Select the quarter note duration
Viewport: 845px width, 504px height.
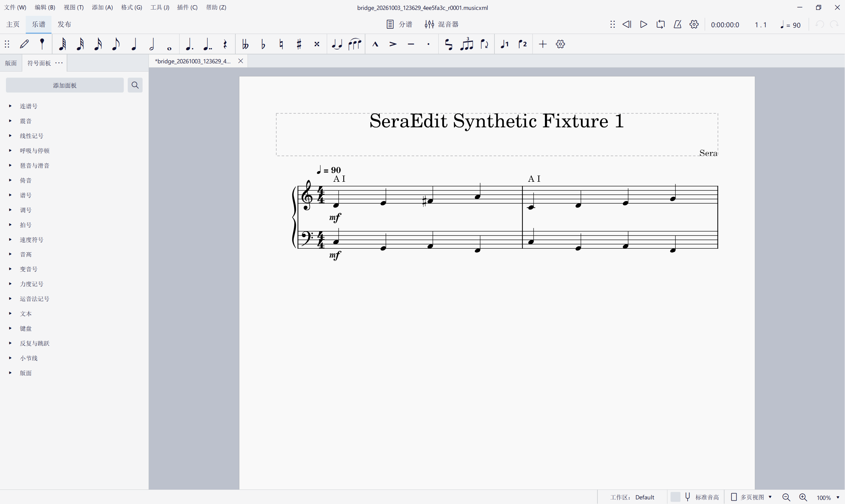(x=134, y=44)
